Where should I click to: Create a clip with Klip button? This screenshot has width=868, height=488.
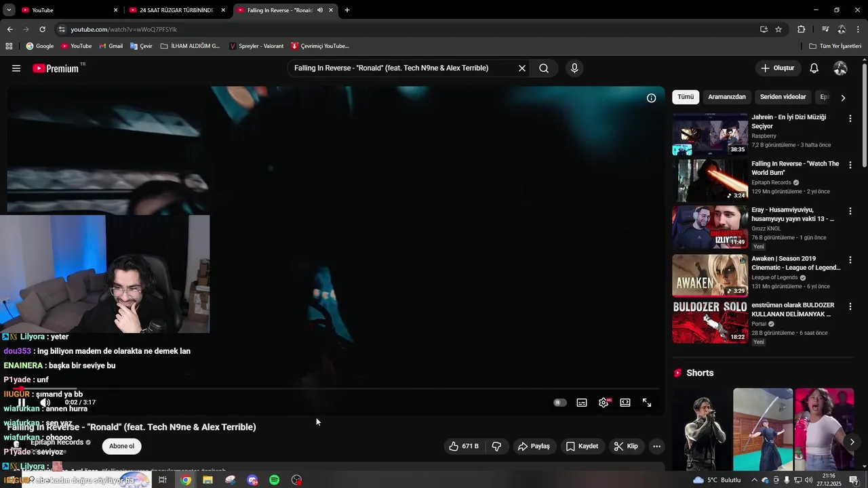point(626,447)
